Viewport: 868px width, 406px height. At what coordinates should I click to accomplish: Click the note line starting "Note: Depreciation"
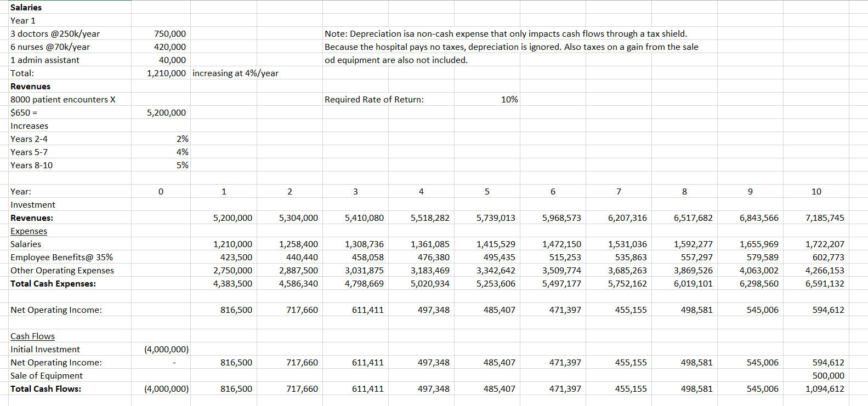[505, 33]
